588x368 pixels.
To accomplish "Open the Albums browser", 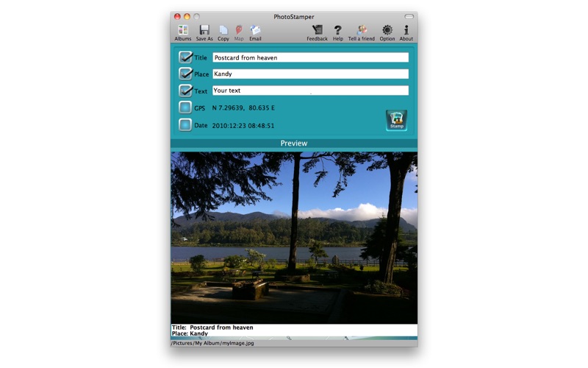I will (183, 31).
